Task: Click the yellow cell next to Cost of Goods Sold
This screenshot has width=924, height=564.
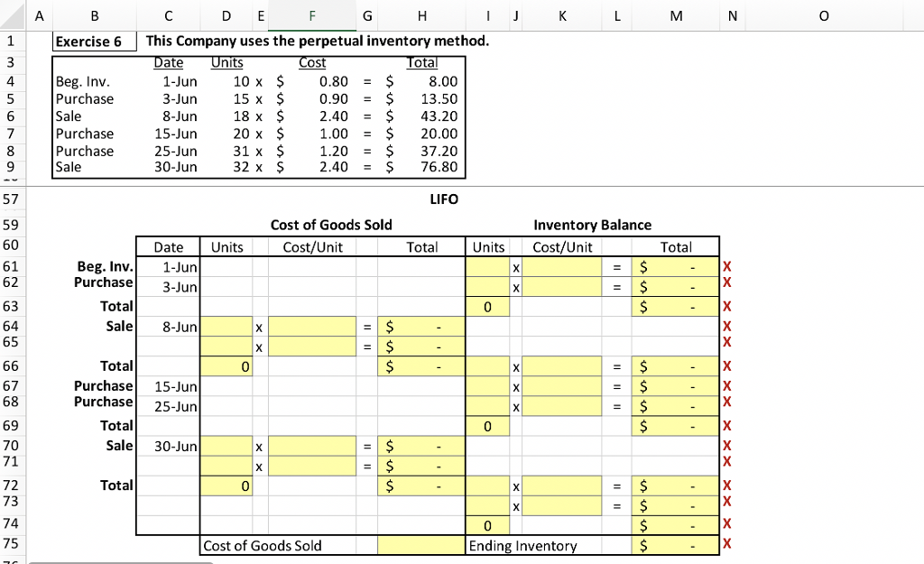Action: pos(421,545)
